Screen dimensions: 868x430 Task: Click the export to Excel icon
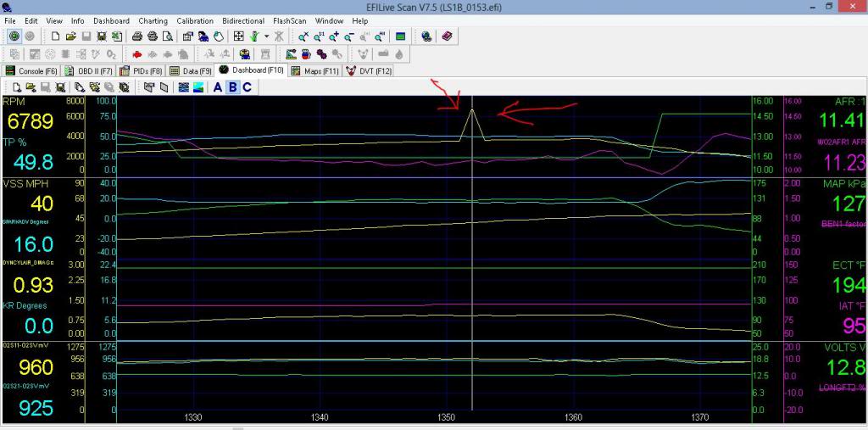pos(117,36)
